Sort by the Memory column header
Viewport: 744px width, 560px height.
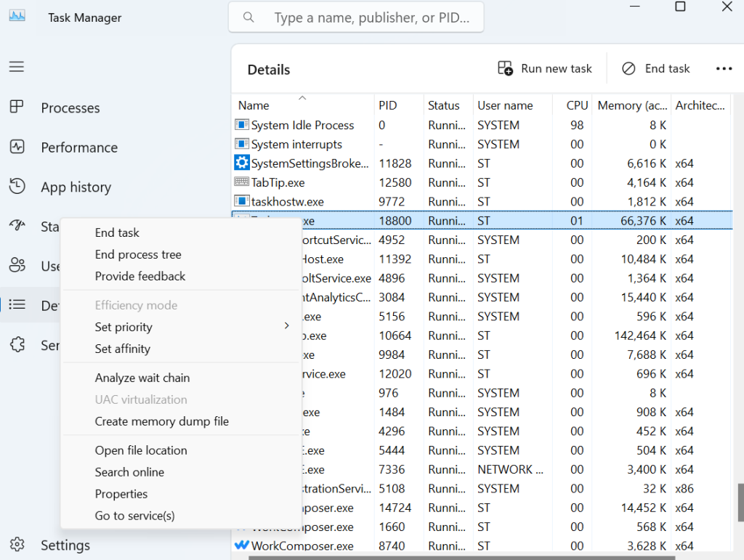(628, 105)
